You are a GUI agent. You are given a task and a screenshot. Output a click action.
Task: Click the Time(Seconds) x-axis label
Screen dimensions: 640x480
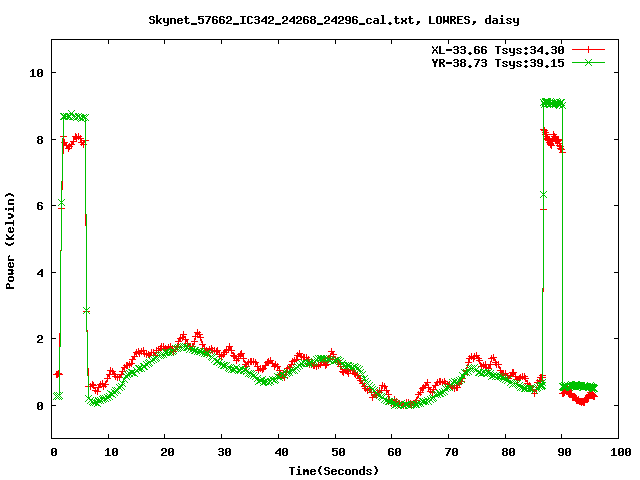click(x=334, y=471)
